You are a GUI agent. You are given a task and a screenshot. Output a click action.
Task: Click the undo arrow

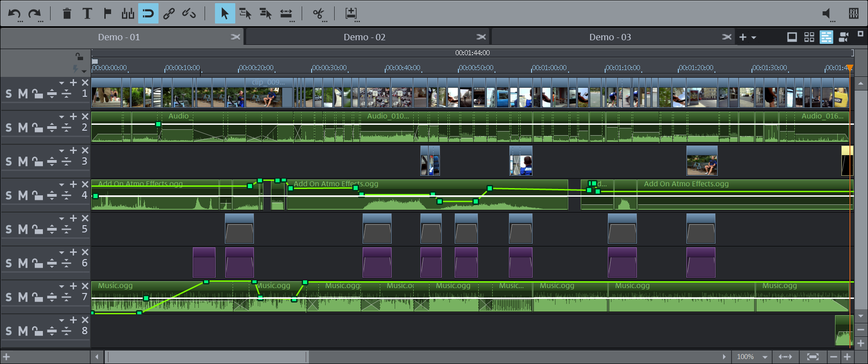coord(14,14)
